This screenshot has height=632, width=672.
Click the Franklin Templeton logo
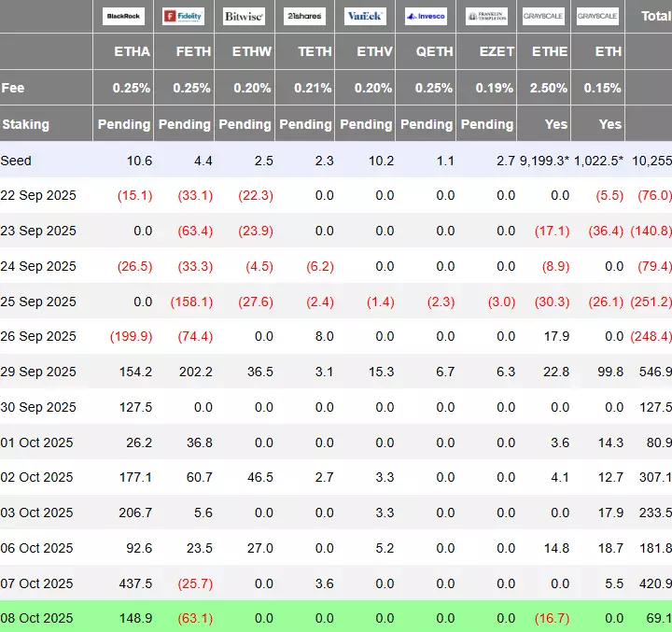tap(486, 17)
